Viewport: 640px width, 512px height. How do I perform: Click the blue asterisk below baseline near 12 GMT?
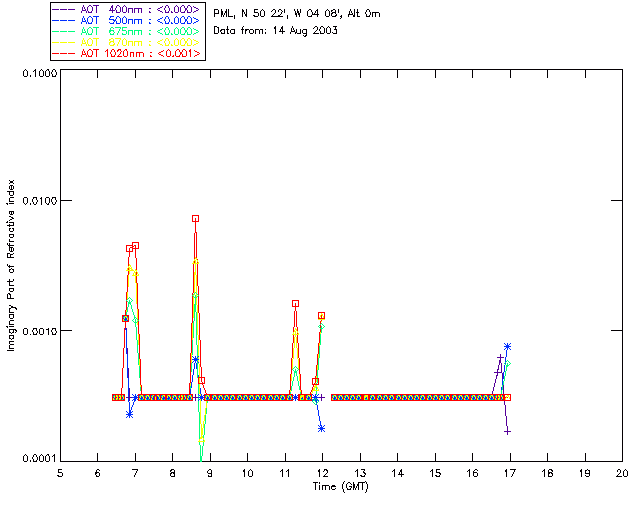coord(322,428)
